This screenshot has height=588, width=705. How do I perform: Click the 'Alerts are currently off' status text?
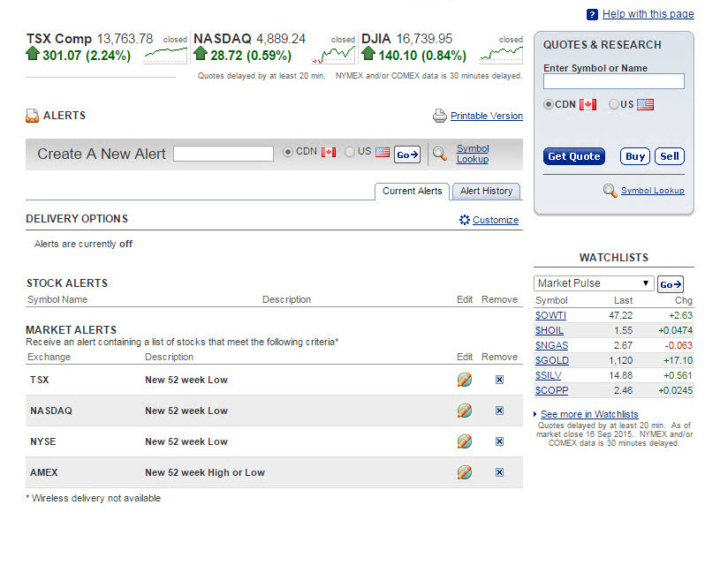[x=83, y=244]
